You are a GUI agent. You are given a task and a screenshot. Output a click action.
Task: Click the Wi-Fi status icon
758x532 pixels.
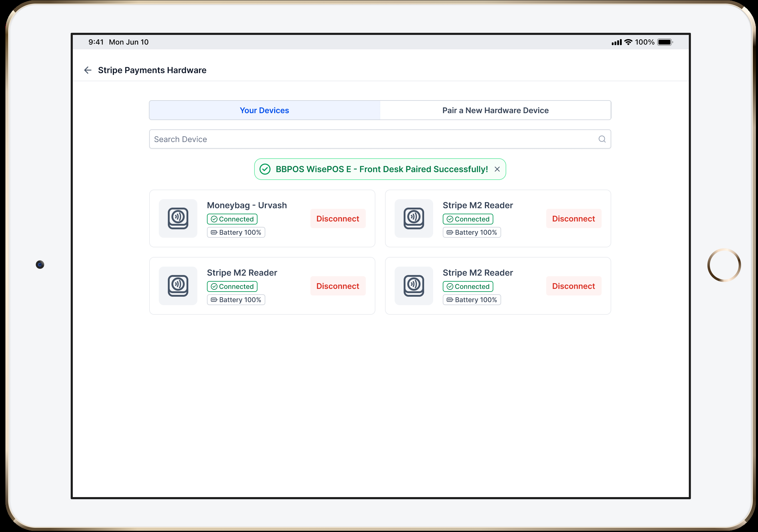coord(628,42)
